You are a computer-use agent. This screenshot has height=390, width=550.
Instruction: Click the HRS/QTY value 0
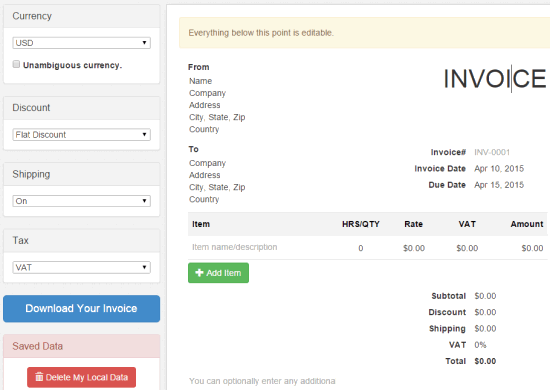[x=361, y=248]
